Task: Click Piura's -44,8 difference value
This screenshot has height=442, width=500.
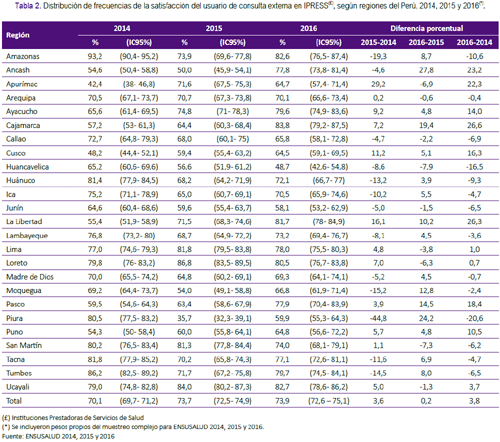Action: coord(378,318)
